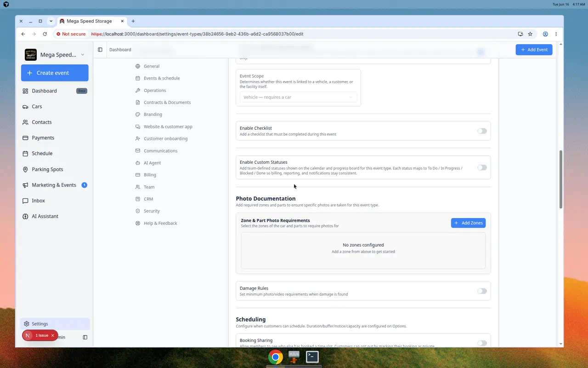Image resolution: width=588 pixels, height=368 pixels.
Task: Select Communications in settings menu
Action: 160,151
